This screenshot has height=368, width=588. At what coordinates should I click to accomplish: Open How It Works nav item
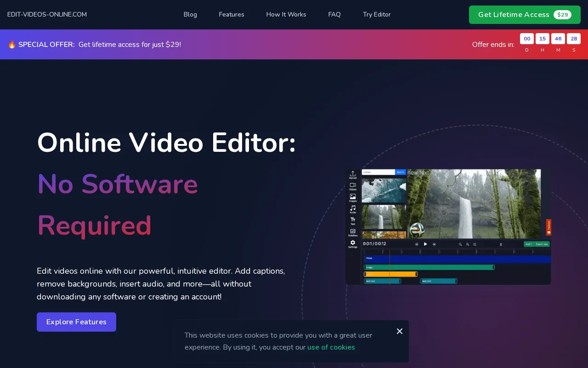coord(286,15)
